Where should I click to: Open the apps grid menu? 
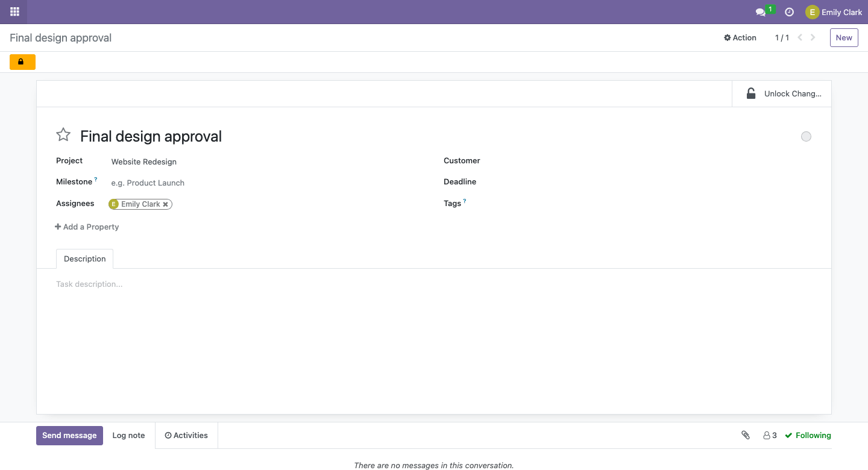click(x=14, y=11)
